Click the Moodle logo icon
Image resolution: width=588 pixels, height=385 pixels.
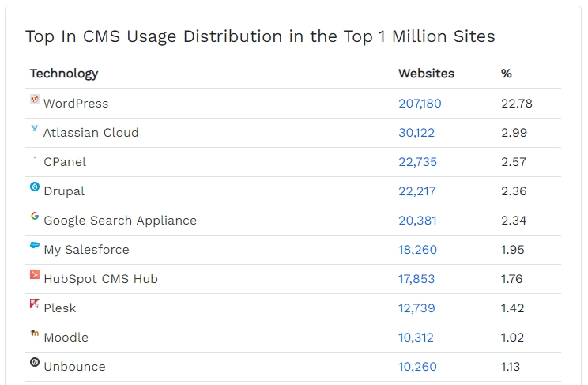[x=35, y=333]
